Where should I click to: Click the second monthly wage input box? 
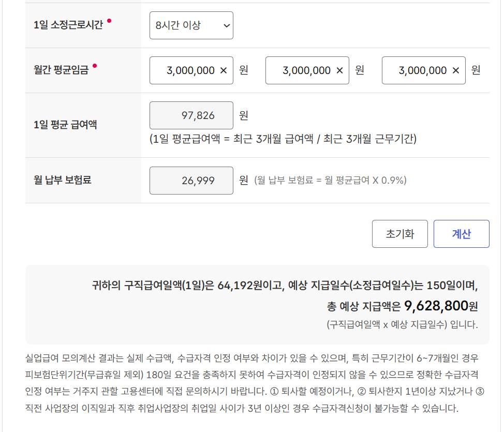point(300,70)
